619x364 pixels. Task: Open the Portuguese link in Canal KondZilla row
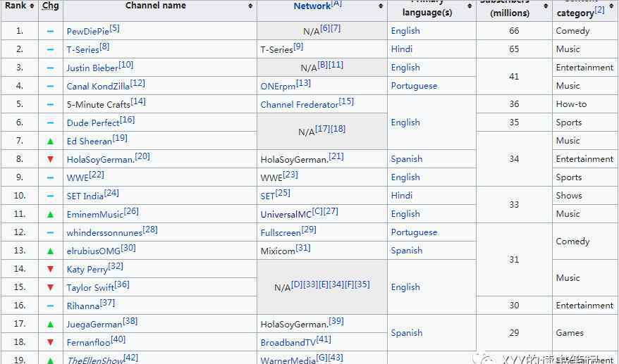[x=414, y=86]
